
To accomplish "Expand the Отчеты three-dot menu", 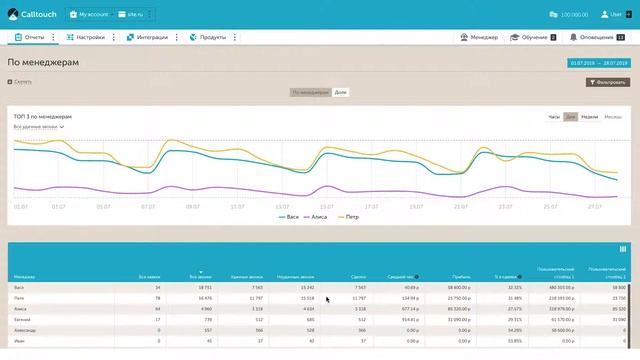I will [x=53, y=37].
